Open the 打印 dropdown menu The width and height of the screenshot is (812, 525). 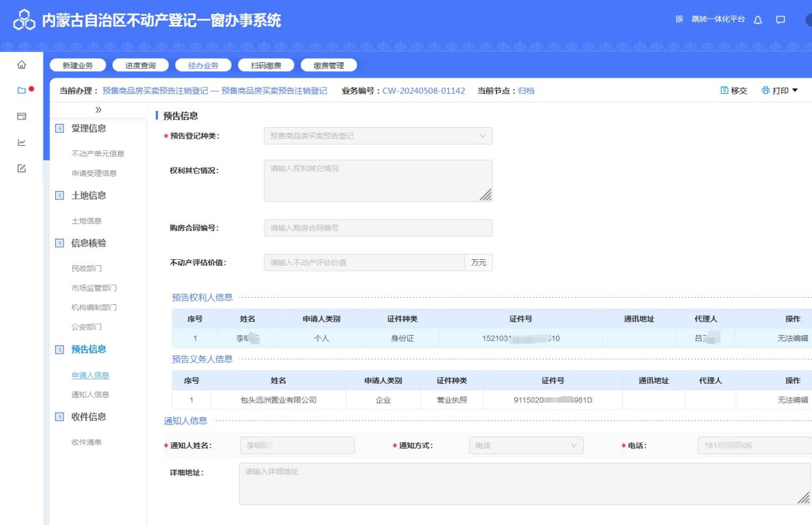tap(780, 90)
